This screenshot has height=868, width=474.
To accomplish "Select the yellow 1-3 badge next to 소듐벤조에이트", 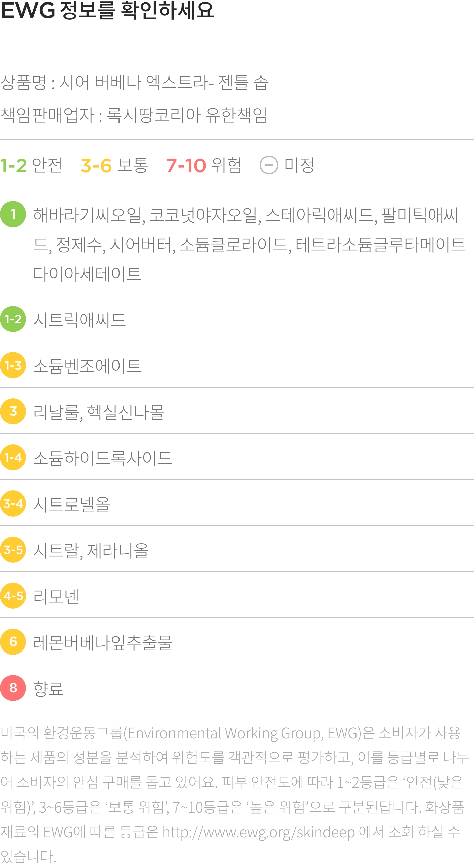I will pos(13,365).
